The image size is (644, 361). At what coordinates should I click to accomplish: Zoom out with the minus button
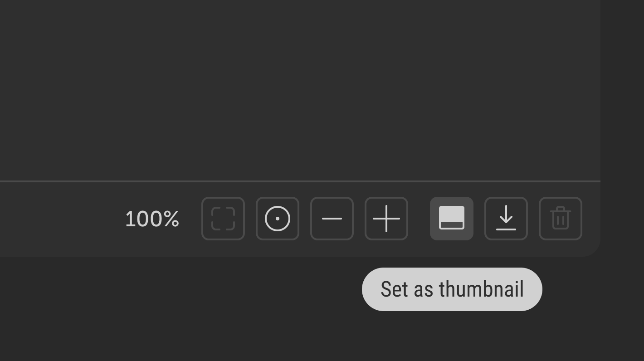(x=332, y=219)
